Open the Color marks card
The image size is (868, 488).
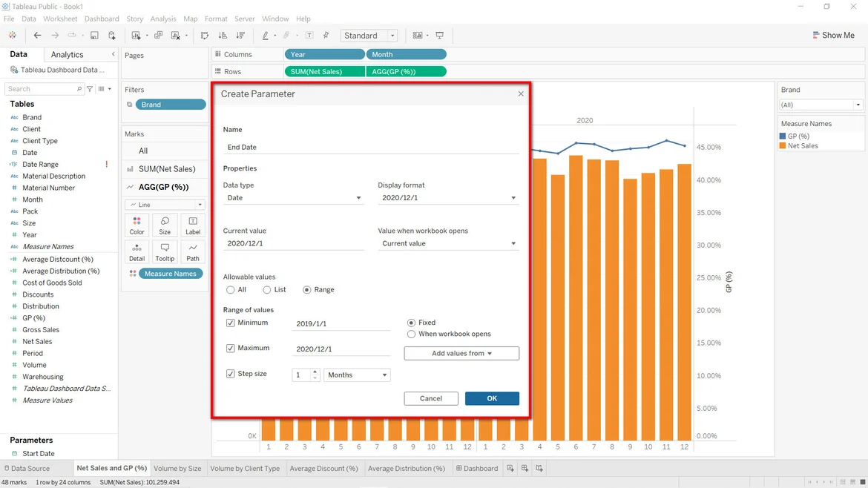(x=137, y=225)
